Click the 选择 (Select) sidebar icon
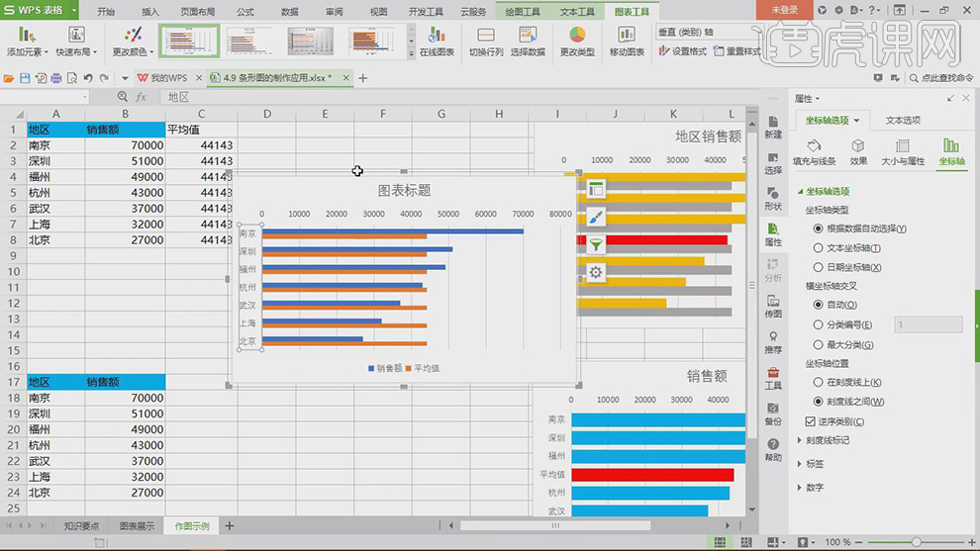Image resolution: width=980 pixels, height=551 pixels. pos(773,163)
